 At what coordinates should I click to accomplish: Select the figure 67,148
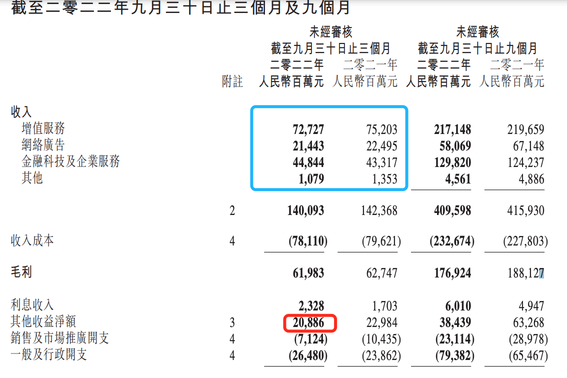coord(529,146)
